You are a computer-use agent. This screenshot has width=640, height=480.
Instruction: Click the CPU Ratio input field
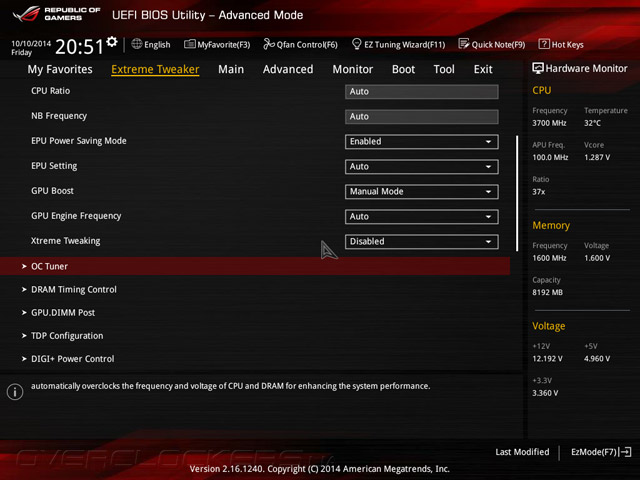tap(421, 91)
